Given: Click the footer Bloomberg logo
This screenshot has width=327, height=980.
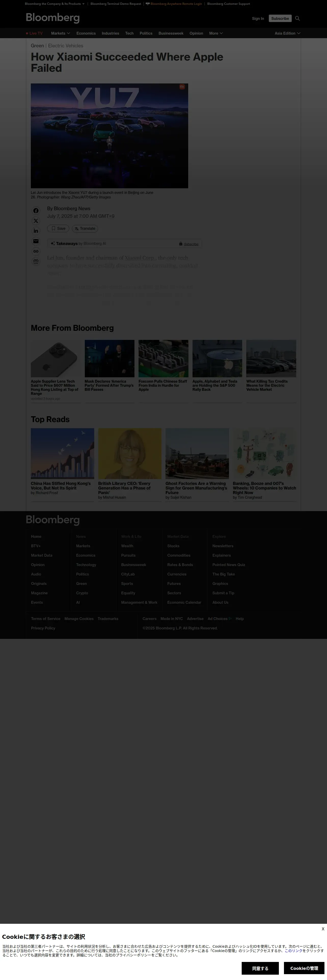Looking at the screenshot, I should [52, 520].
